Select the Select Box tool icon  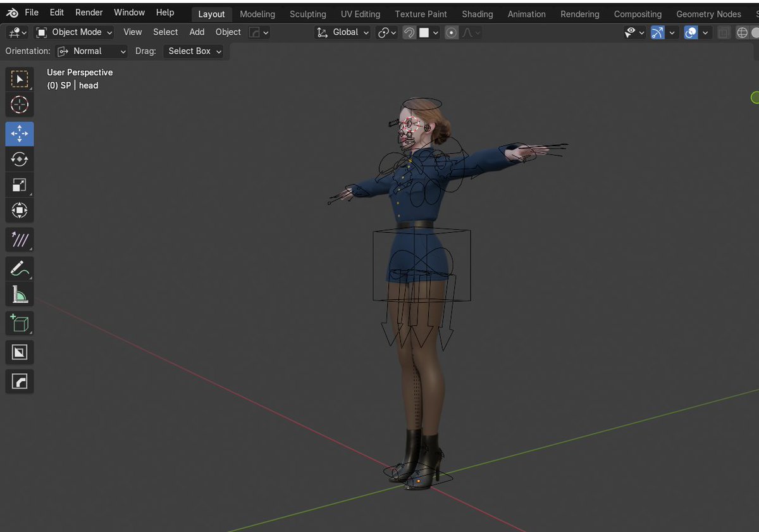coord(20,79)
